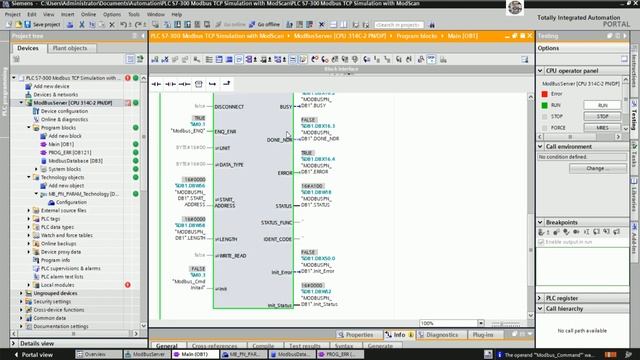Expand the PLC tags folder
Image resolution: width=640 pixels, height=360 pixels.
(x=29, y=219)
